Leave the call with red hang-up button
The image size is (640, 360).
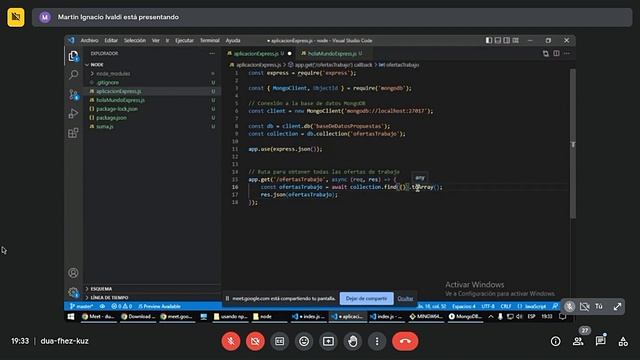pos(405,341)
